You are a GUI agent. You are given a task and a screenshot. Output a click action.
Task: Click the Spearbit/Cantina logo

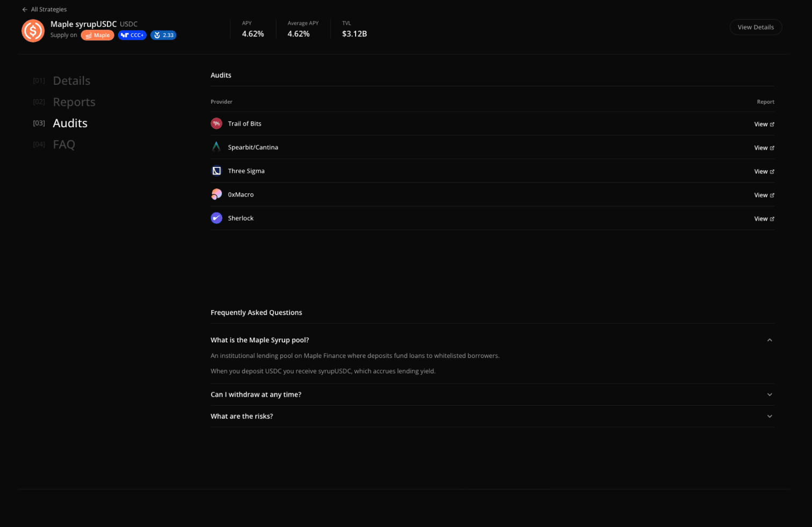pos(216,147)
